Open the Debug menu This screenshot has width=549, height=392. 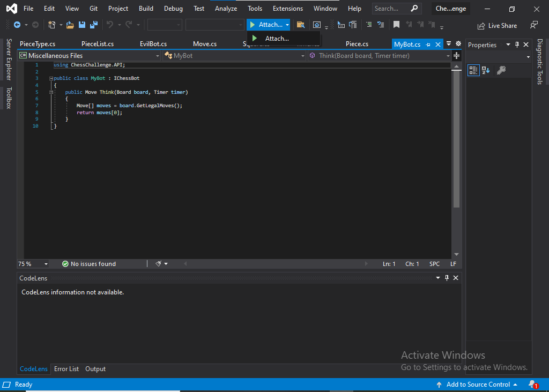click(x=173, y=9)
